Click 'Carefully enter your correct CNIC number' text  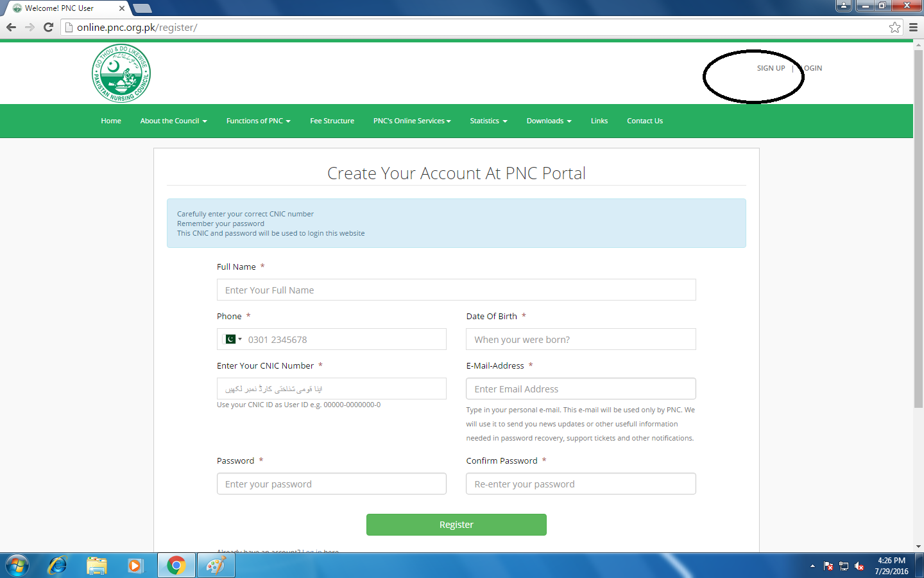[245, 214]
